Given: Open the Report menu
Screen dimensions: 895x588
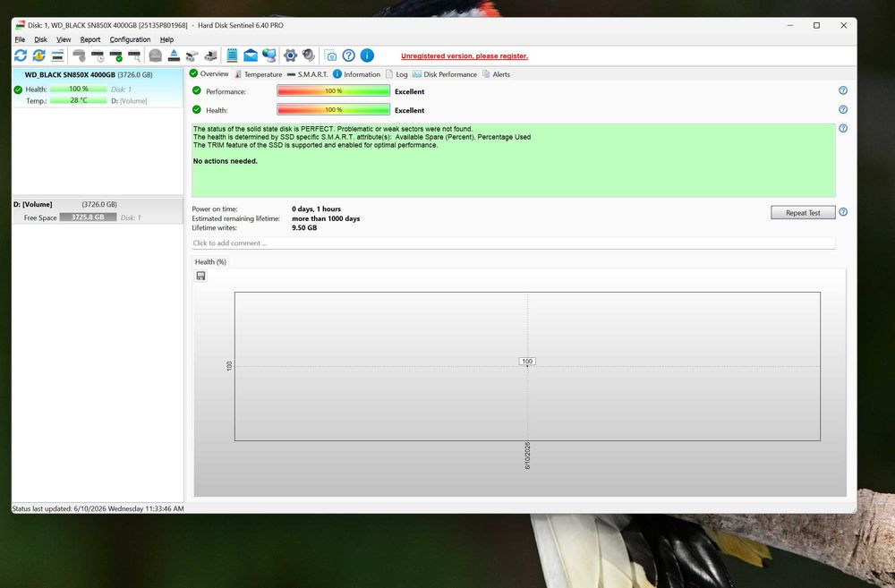Looking at the screenshot, I should [x=90, y=39].
